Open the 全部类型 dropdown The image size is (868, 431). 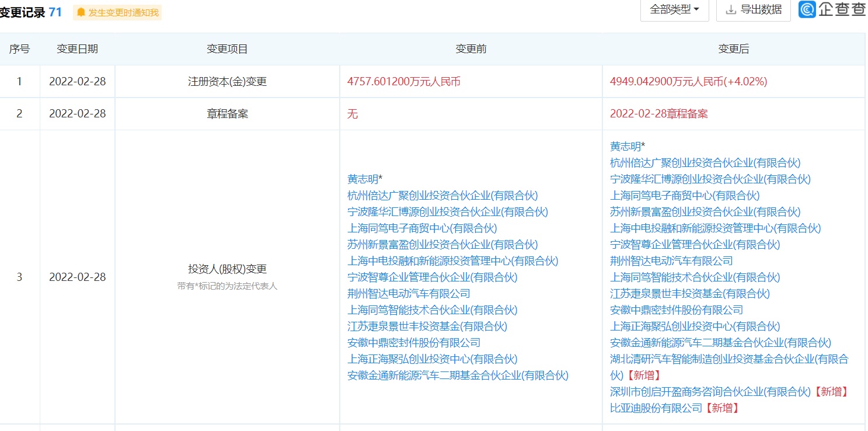click(674, 10)
